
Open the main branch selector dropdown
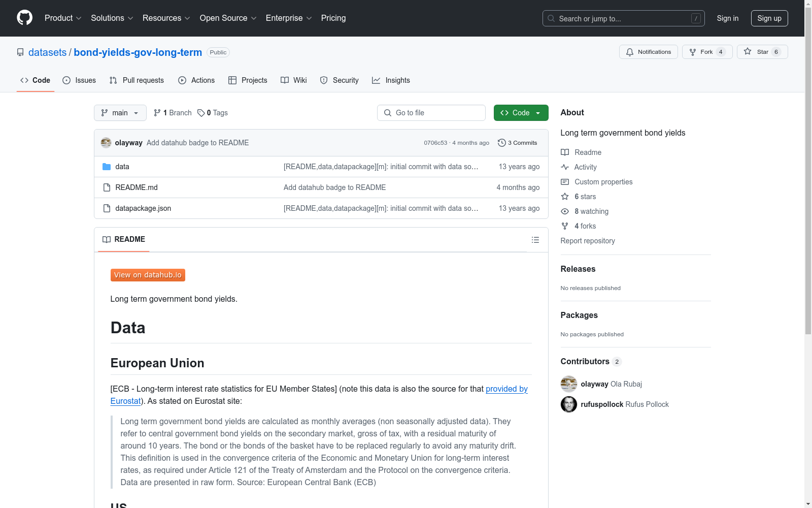click(x=120, y=113)
